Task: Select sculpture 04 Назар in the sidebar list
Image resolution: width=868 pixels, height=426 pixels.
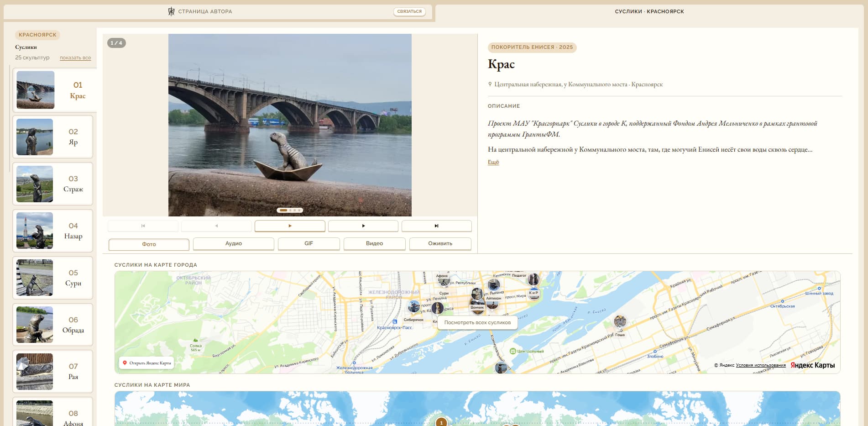Action: click(53, 231)
